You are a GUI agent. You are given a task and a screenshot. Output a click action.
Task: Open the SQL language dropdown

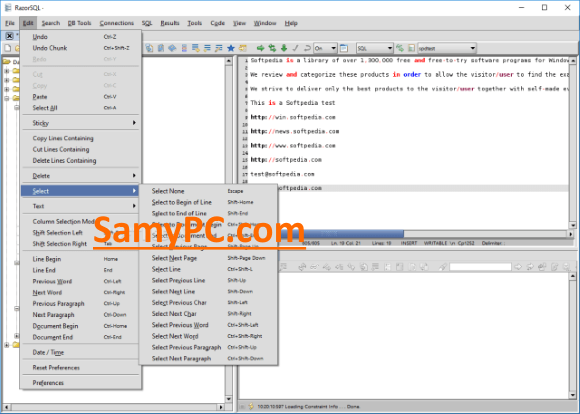tap(374, 48)
